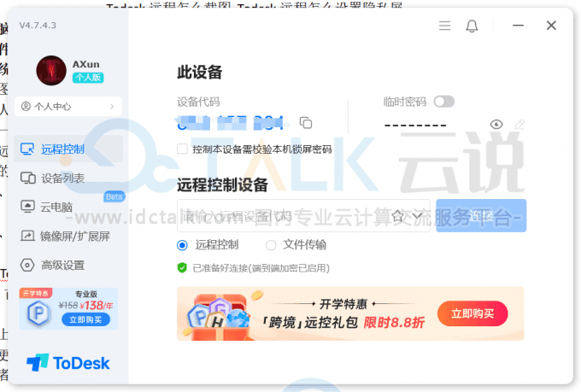Click the 已准备好连接 status text
Viewport: 581px width, 392px height.
pyautogui.click(x=261, y=268)
